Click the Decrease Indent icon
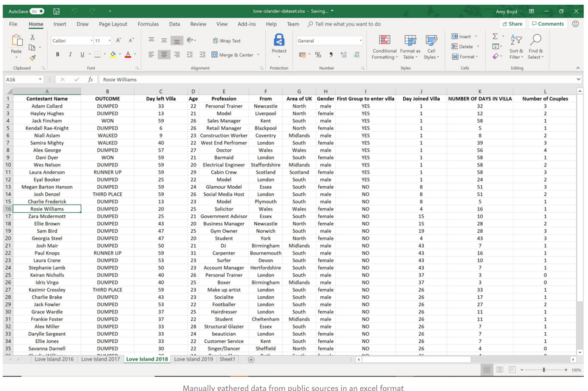The height and width of the screenshot is (391, 588). [190, 55]
